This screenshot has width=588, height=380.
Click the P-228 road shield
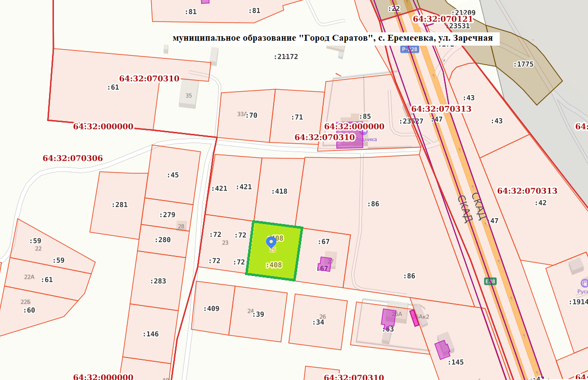(x=409, y=49)
